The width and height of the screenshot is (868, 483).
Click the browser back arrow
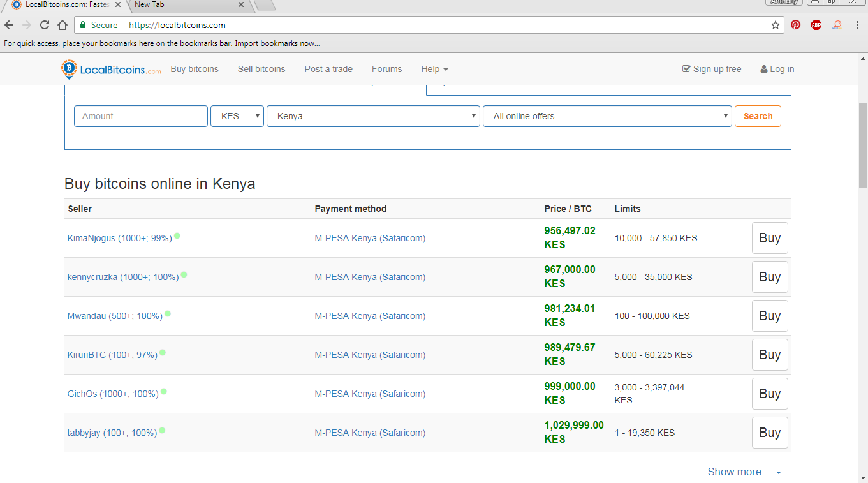9,26
